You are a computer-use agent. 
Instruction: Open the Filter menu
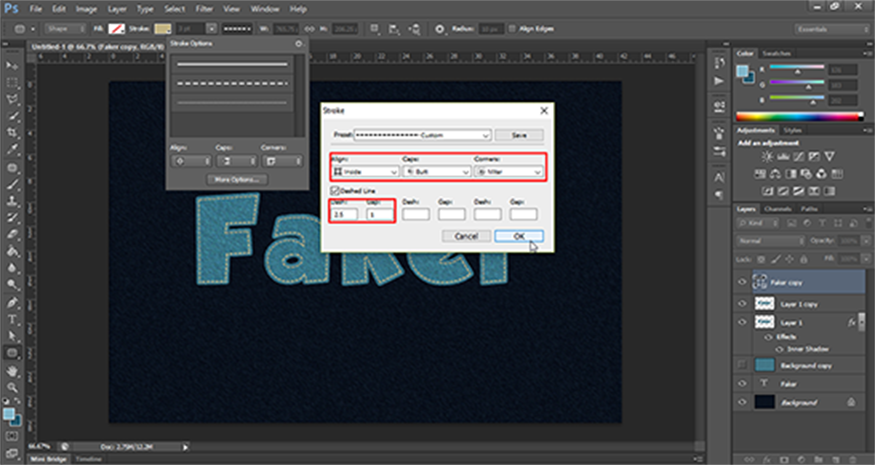click(204, 8)
